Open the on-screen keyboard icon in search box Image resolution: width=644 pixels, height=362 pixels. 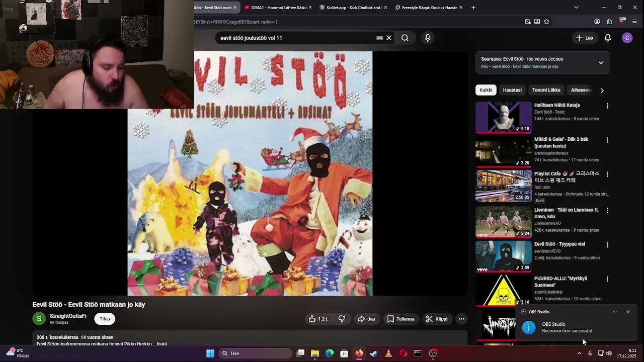[379, 38]
